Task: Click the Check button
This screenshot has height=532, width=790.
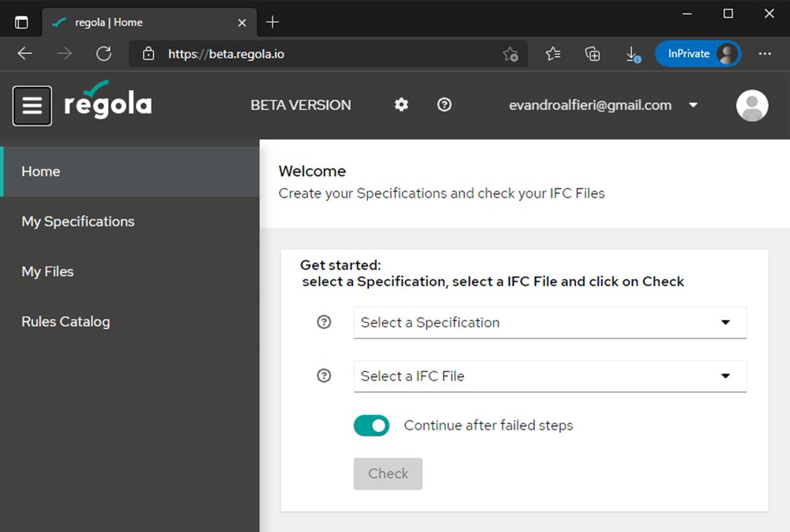Action: point(388,473)
